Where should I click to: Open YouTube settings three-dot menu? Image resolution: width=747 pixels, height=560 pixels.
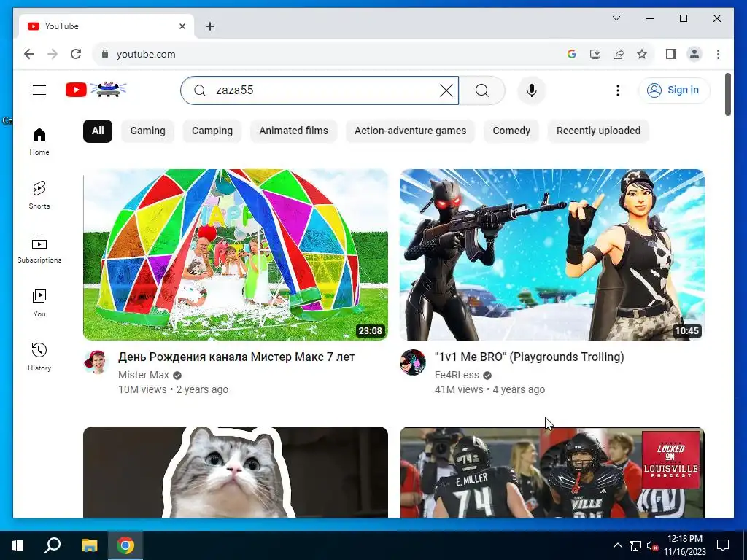click(x=617, y=90)
